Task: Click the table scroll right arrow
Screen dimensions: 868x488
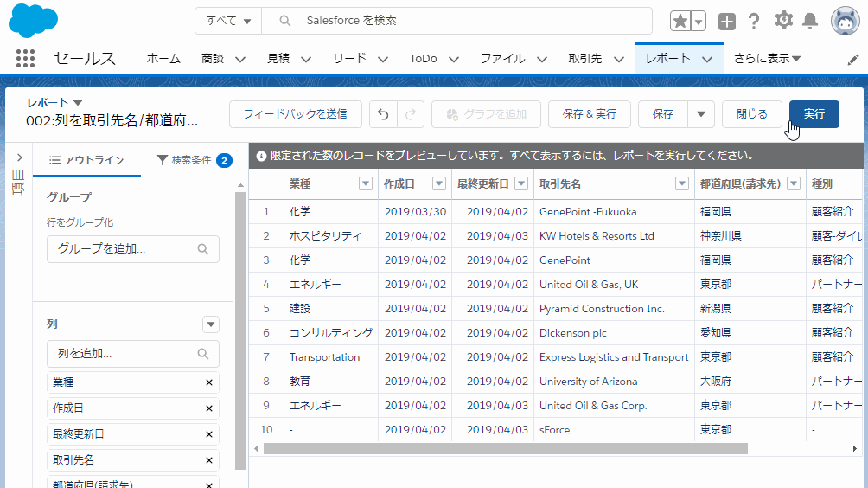Action: 855,449
